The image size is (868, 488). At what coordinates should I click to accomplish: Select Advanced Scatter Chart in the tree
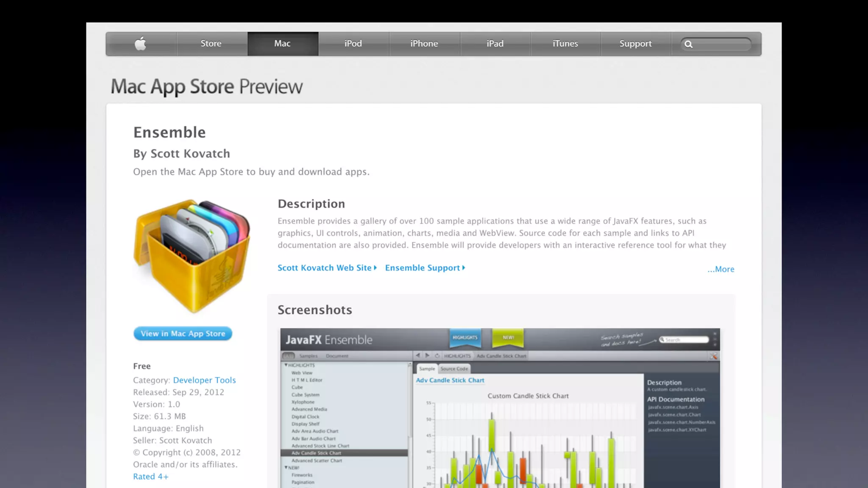(316, 460)
